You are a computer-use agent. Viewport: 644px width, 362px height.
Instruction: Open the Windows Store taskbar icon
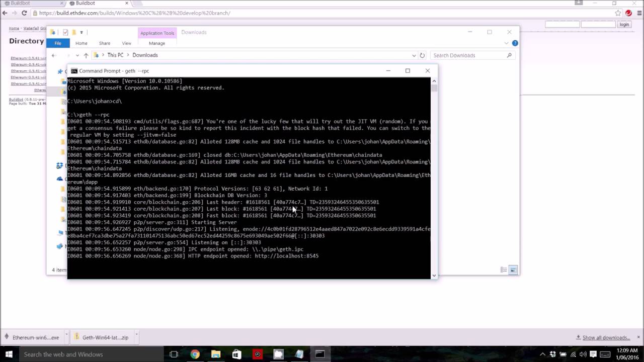pyautogui.click(x=236, y=354)
